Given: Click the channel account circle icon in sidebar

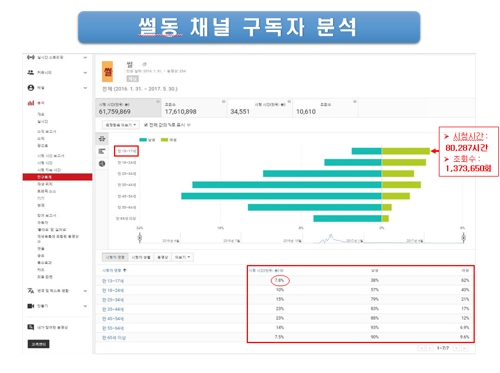Looking at the screenshot, I should click(31, 88).
